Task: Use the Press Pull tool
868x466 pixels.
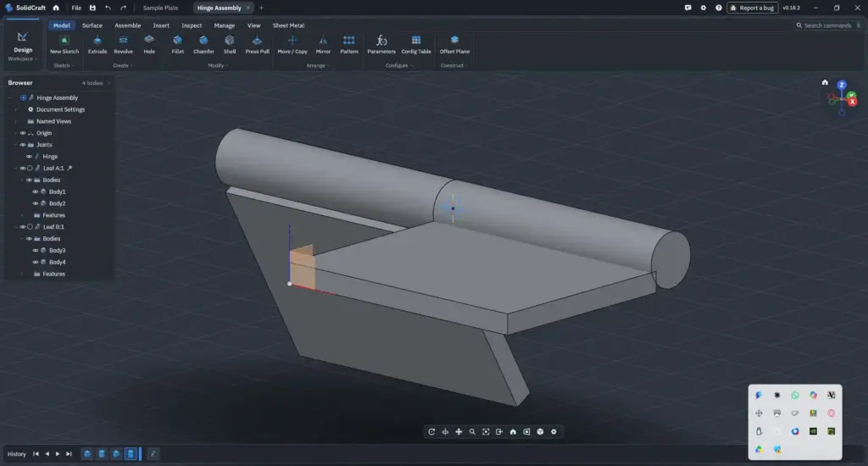Action: [x=257, y=44]
